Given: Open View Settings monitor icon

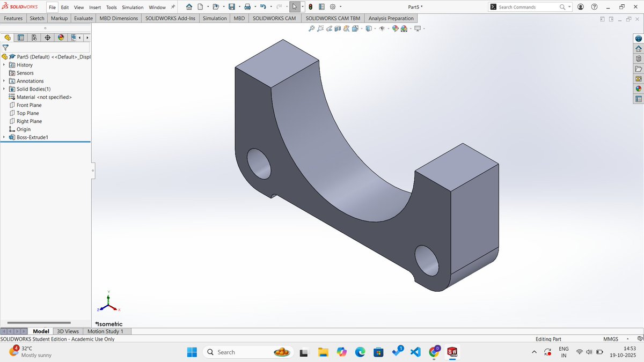Looking at the screenshot, I should pyautogui.click(x=417, y=28).
